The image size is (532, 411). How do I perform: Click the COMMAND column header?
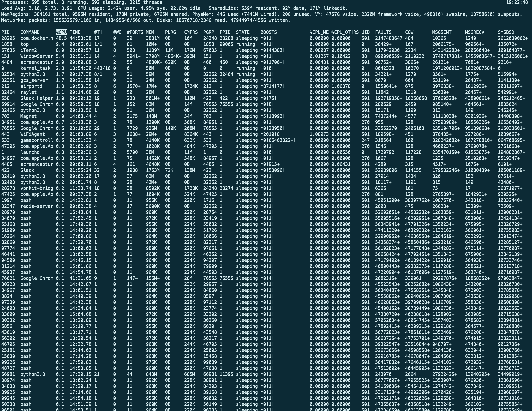click(30, 32)
